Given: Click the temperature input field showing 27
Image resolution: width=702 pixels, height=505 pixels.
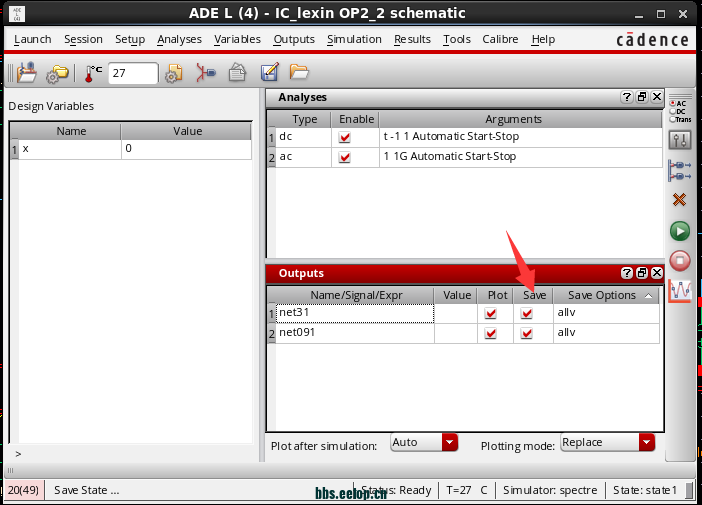Looking at the screenshot, I should point(133,73).
